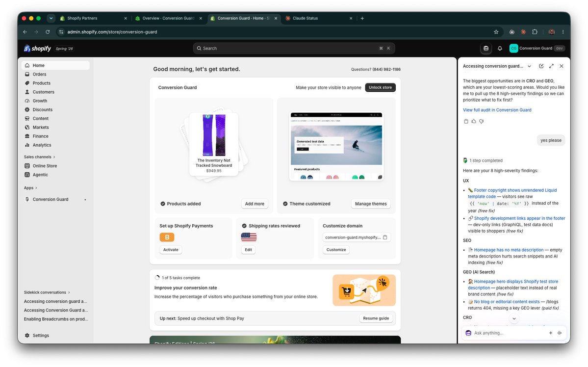This screenshot has width=588, height=367.
Task: Open the browser tab search dropdown
Action: (51, 18)
